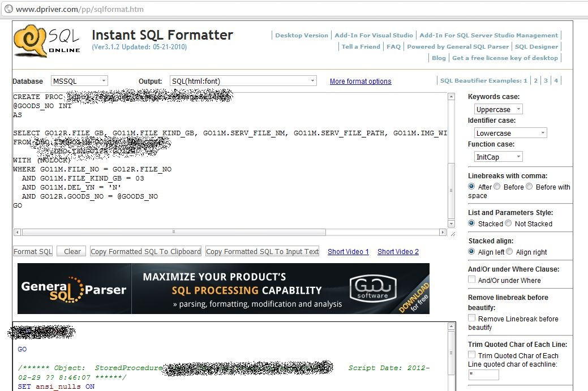Screen dimensions: 588x391
Task: Open the FAQ link
Action: click(x=393, y=46)
